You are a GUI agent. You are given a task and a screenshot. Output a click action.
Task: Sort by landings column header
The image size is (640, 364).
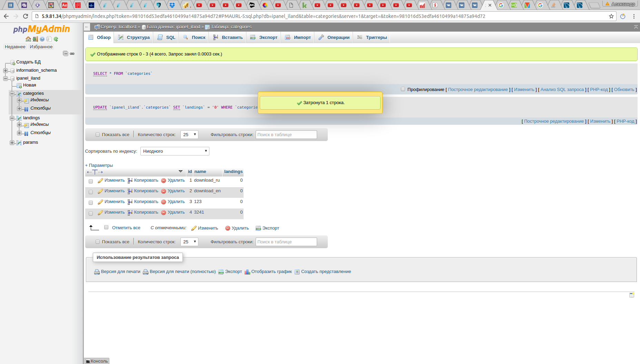click(233, 172)
